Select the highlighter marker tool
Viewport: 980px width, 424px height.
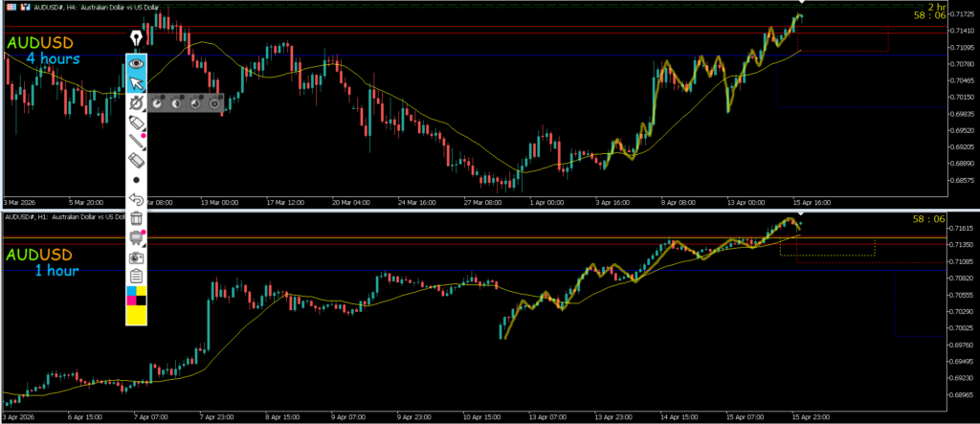point(137,123)
